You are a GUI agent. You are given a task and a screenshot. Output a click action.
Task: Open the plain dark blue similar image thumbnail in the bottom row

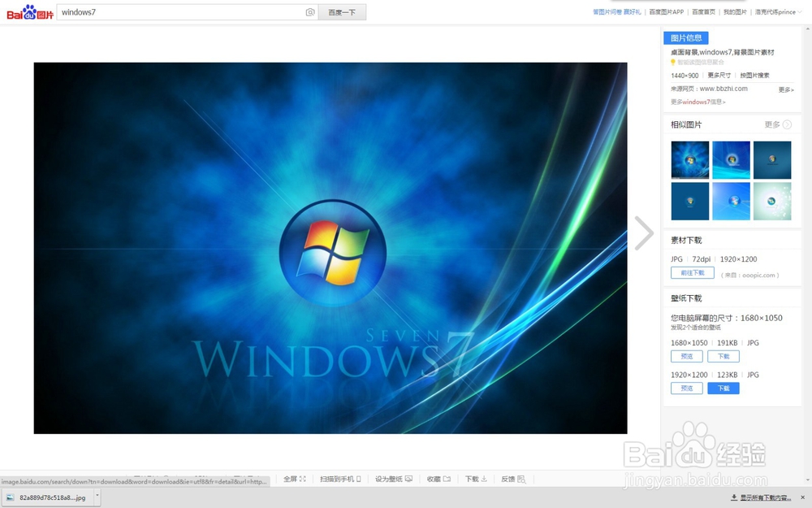tap(689, 201)
